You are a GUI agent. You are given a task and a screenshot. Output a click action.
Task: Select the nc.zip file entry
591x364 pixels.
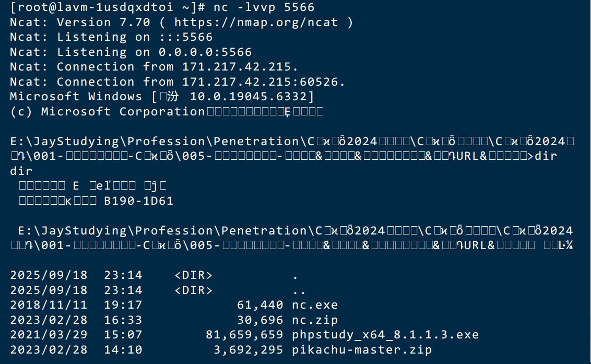(x=315, y=320)
